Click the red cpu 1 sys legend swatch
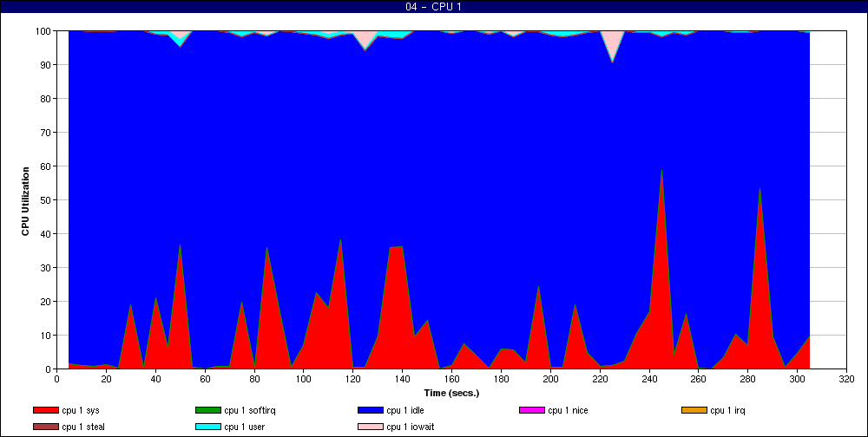Viewport: 868px width, 437px height. [45, 410]
